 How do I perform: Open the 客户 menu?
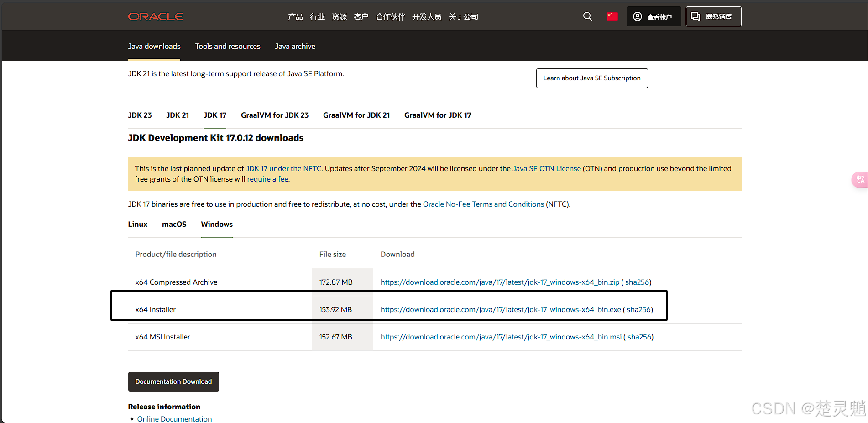click(361, 17)
